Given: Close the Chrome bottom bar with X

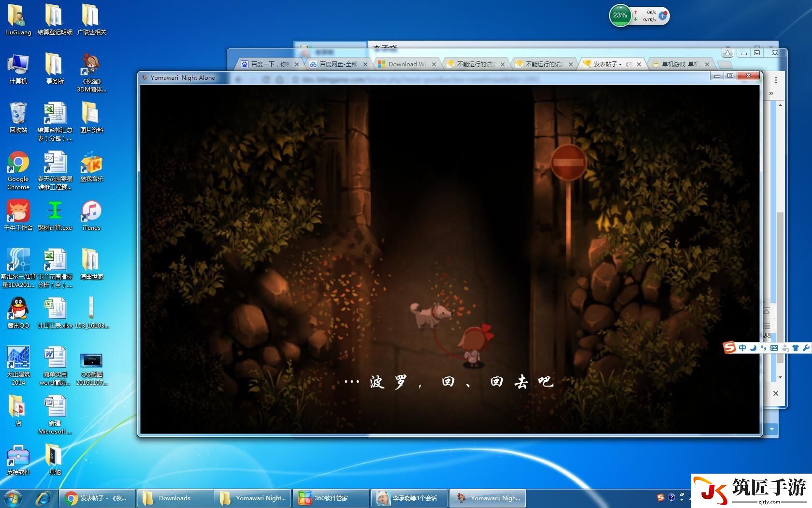Looking at the screenshot, I should click(775, 393).
